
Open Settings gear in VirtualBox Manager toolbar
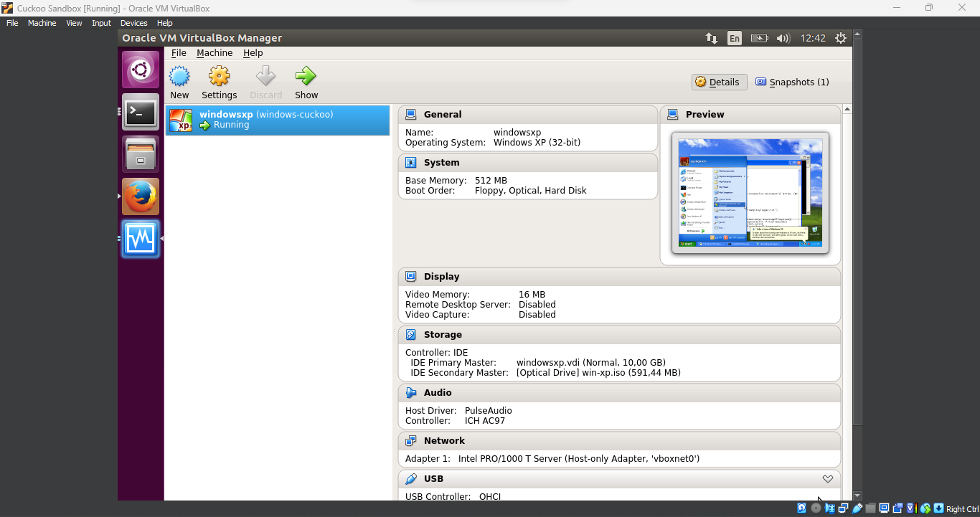219,76
